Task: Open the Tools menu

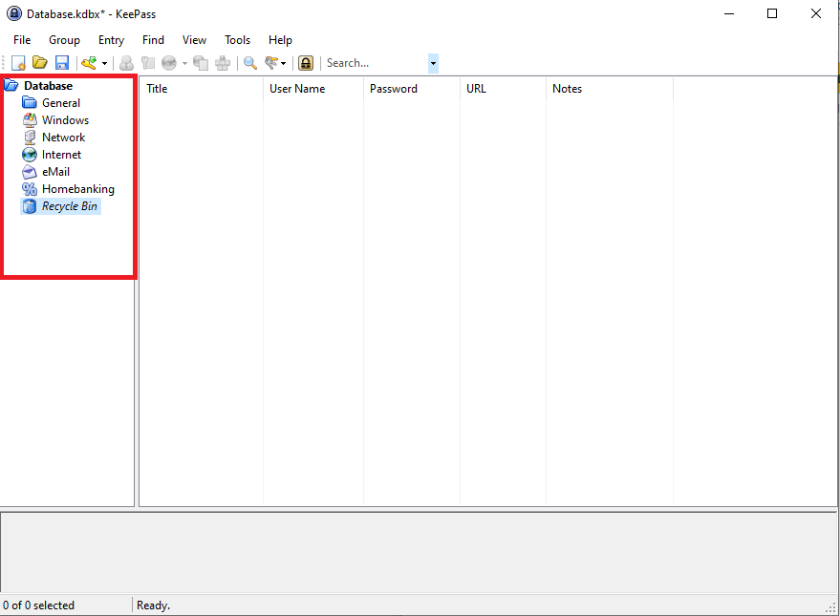Action: pos(237,39)
